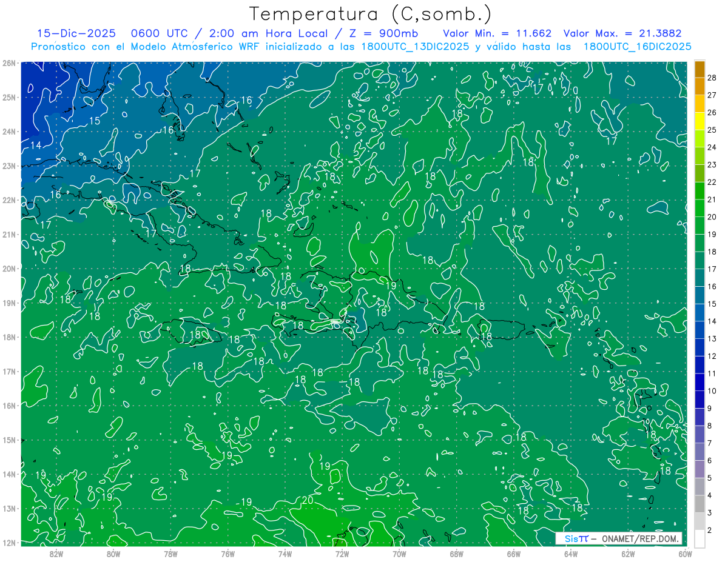
Task: Click the 62W longitude axis label
Action: [x=628, y=554]
